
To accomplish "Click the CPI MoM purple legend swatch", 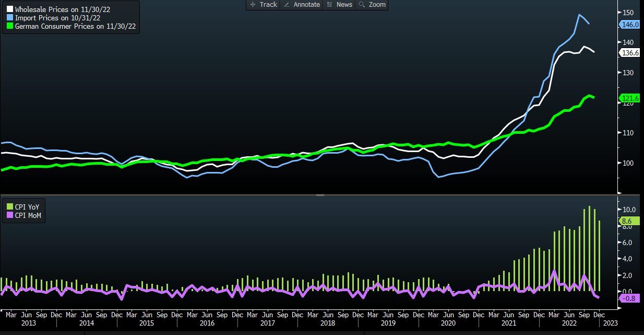I will (9, 215).
